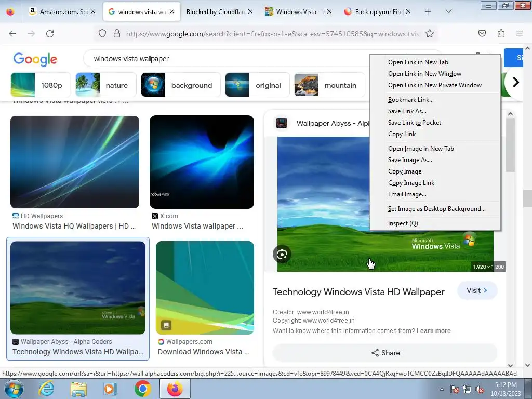Show hidden tray icons arrow
Viewport: 532px width, 399px height.
pyautogui.click(x=442, y=390)
